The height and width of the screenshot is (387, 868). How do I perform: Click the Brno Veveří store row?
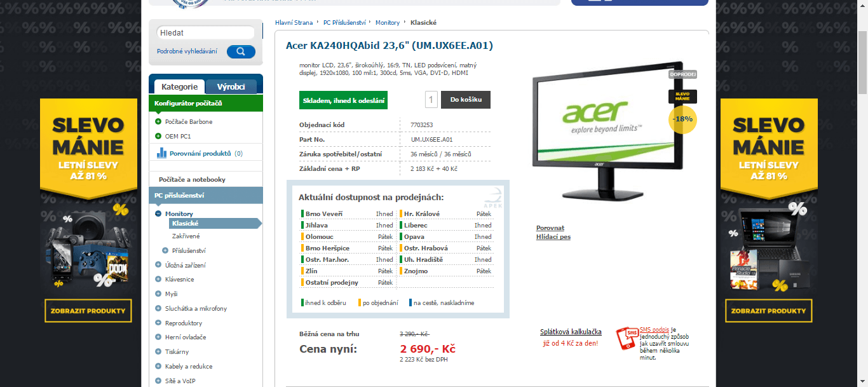(x=347, y=214)
